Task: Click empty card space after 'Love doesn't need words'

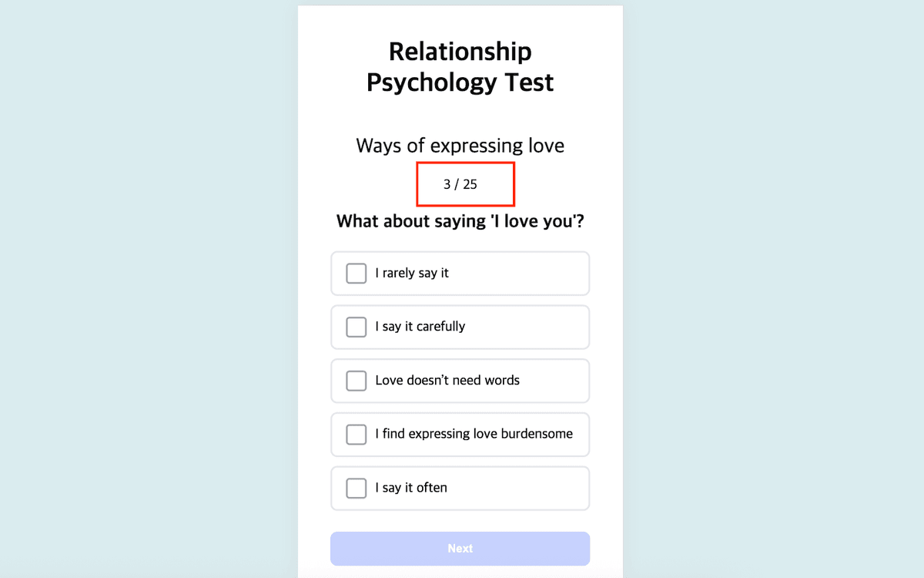Action: click(556, 381)
